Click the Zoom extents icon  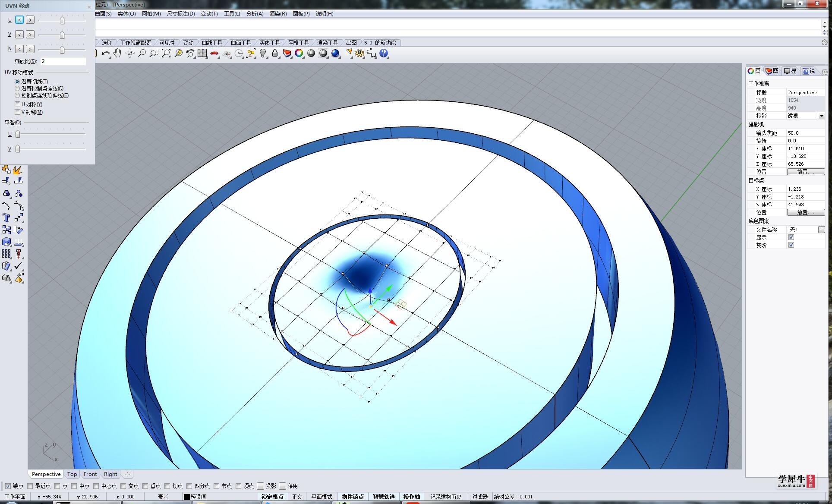(166, 54)
